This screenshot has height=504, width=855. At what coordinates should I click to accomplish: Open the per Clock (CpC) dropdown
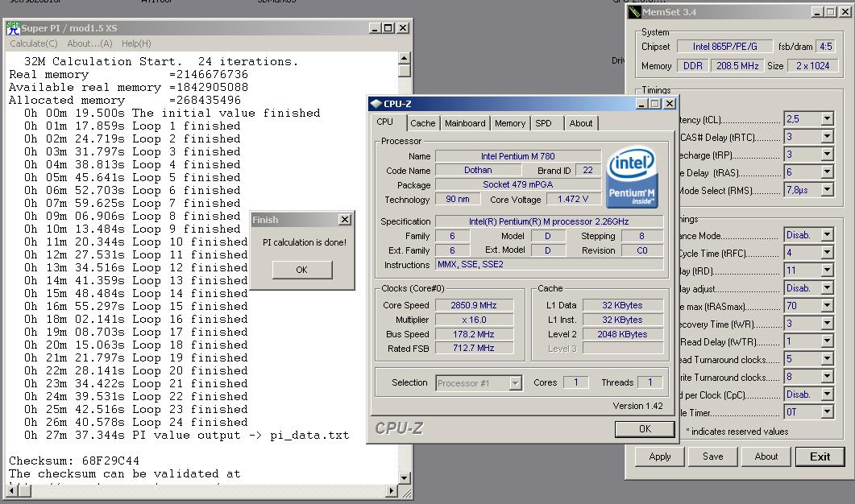tap(827, 395)
